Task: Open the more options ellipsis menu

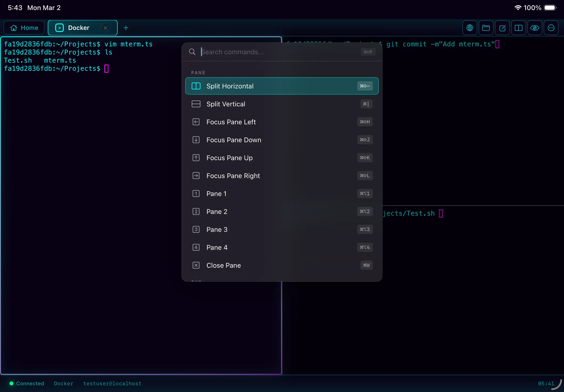Action: coord(551,28)
